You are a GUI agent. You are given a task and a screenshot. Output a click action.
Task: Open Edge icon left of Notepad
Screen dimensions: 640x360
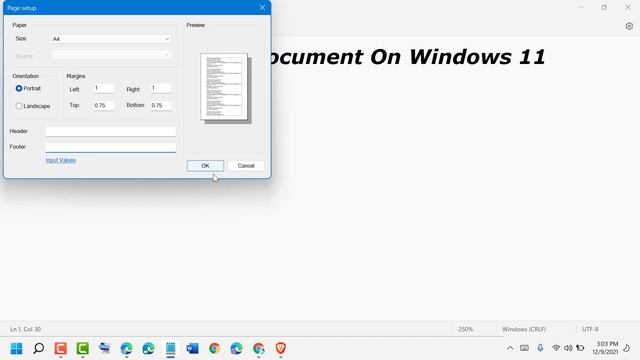(149, 348)
